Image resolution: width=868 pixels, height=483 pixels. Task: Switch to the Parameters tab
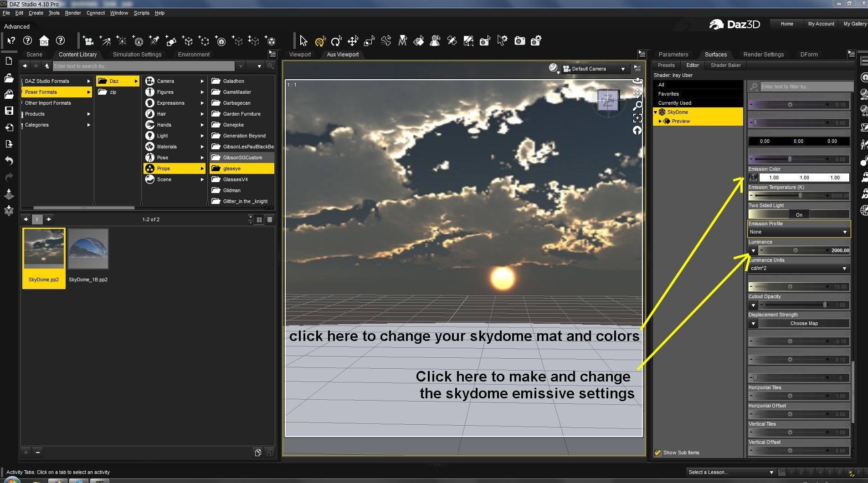click(x=673, y=54)
